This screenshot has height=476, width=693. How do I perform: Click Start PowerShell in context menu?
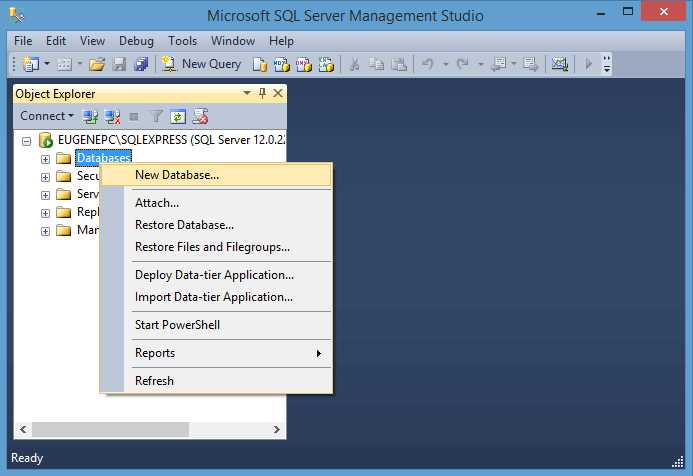(177, 325)
